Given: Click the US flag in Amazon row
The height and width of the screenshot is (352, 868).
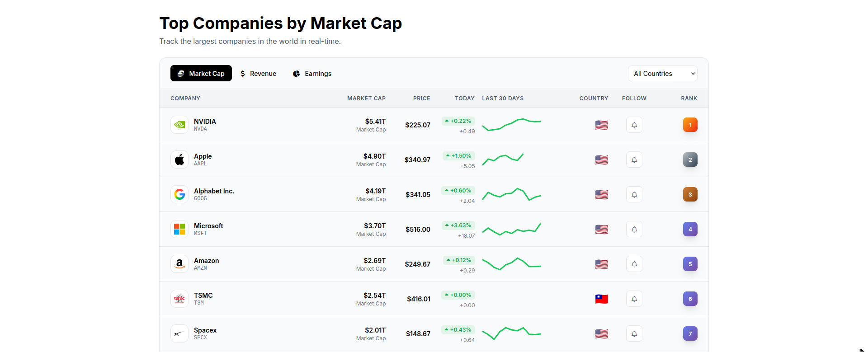Looking at the screenshot, I should tap(602, 264).
